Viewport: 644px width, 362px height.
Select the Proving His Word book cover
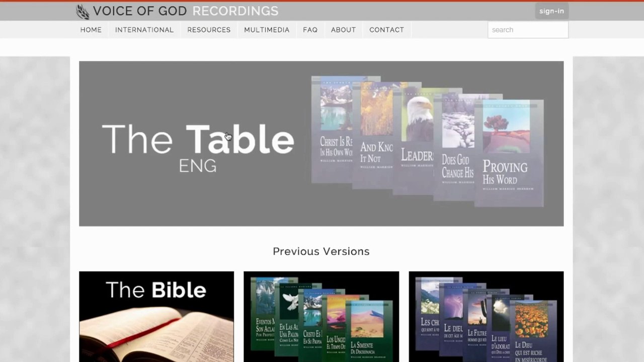click(509, 153)
